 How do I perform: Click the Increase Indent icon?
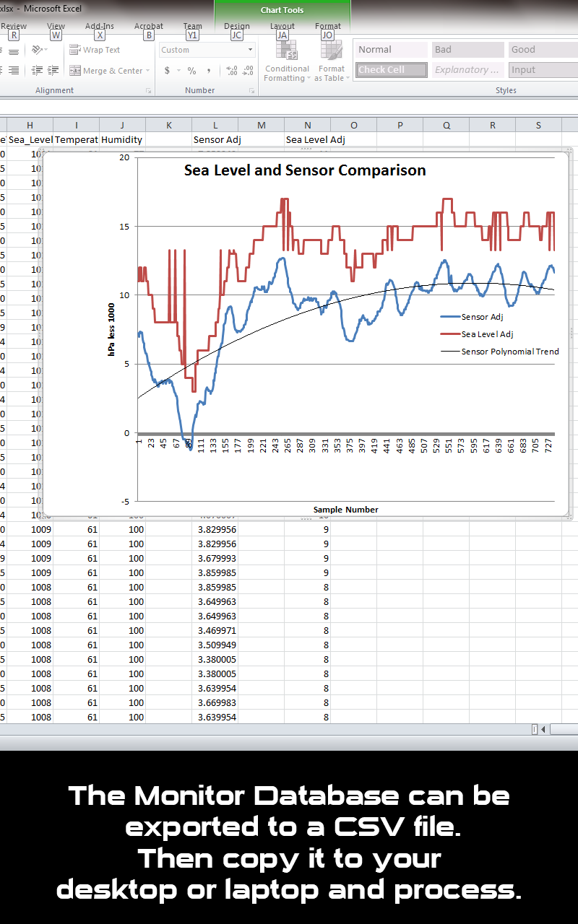coord(53,71)
